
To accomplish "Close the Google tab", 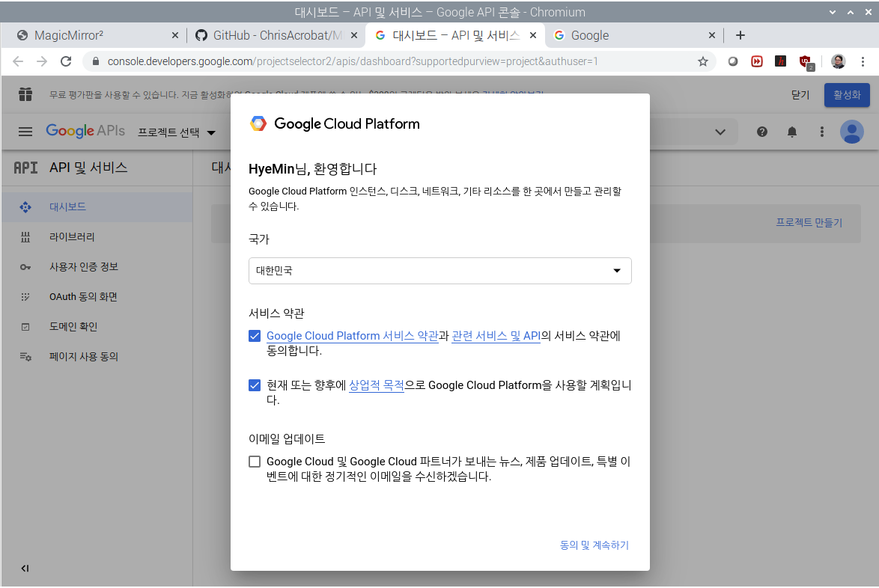I will pos(712,35).
